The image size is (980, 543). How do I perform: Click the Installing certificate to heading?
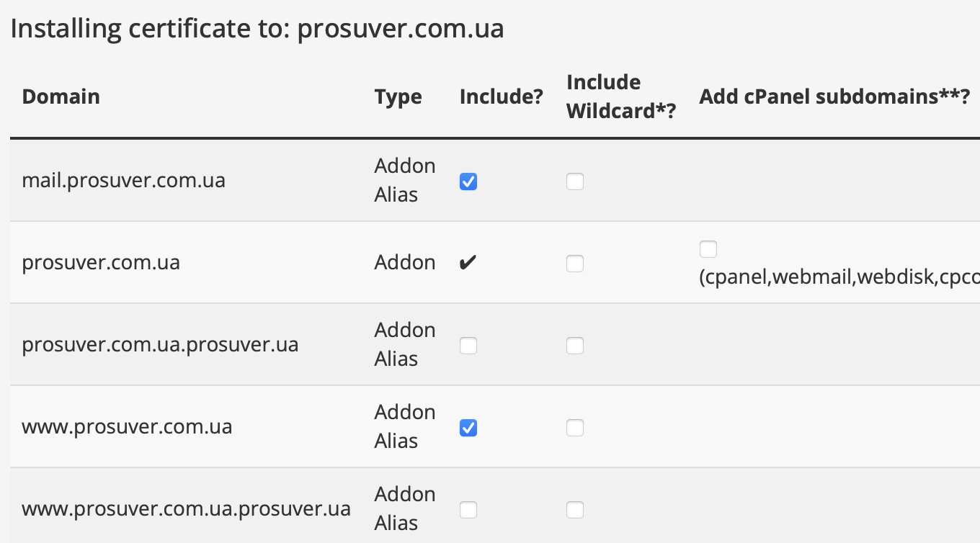click(257, 29)
